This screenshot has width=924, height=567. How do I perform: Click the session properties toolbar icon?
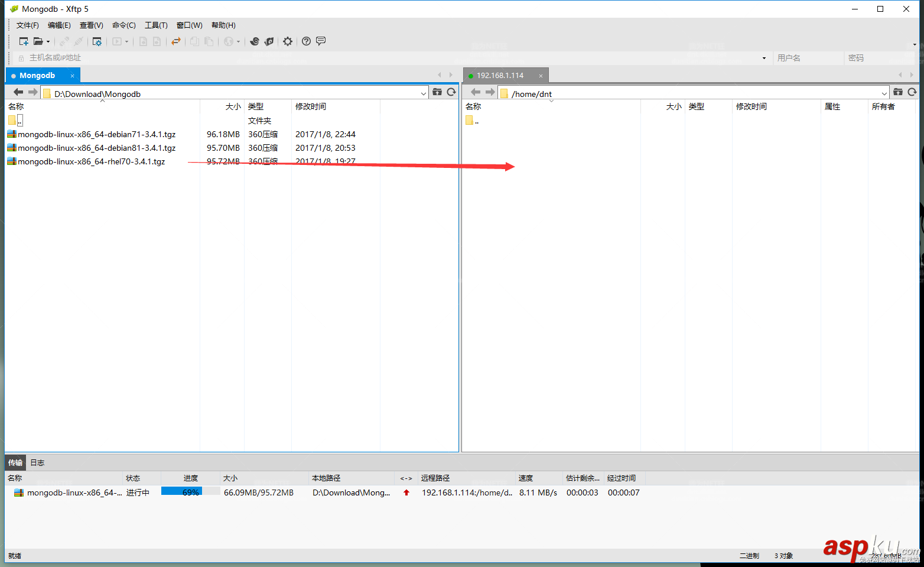97,41
